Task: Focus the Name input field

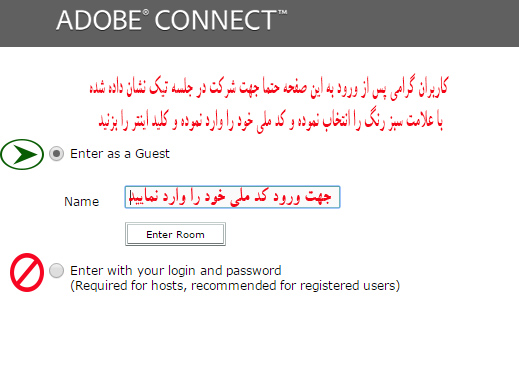Action: (x=232, y=197)
